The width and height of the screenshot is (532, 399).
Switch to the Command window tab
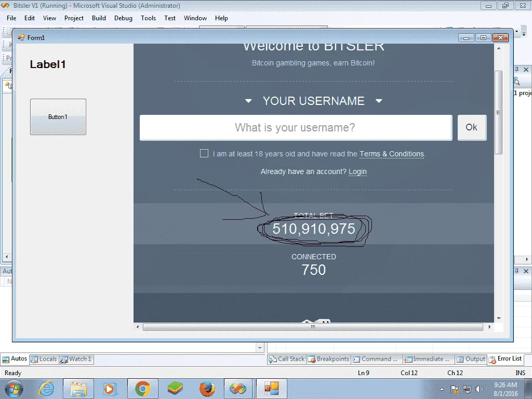coord(377,359)
